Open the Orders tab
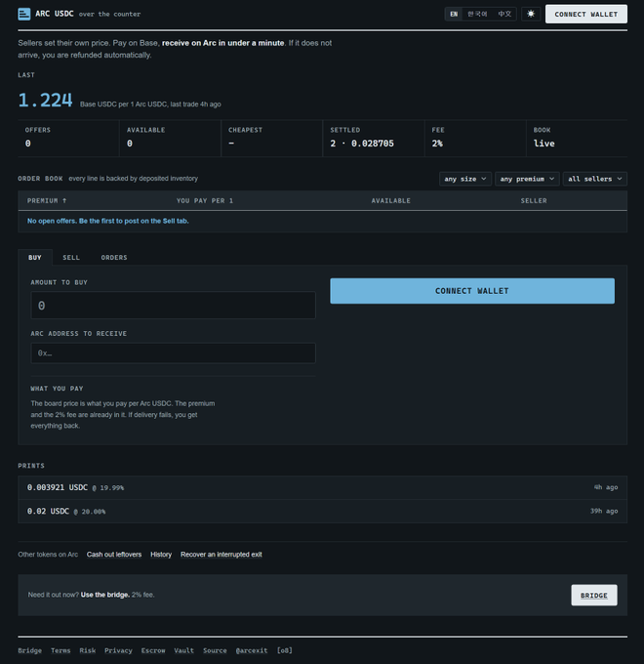 (114, 258)
